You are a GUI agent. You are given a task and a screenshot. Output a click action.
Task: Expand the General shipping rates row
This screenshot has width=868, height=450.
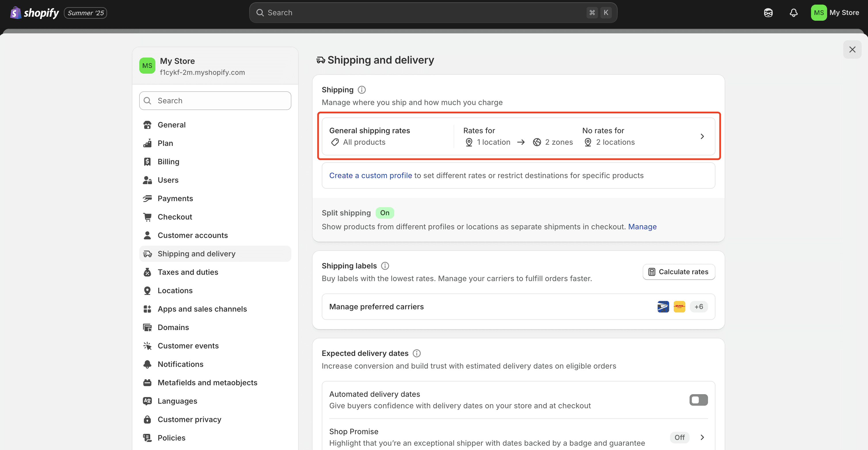(702, 136)
